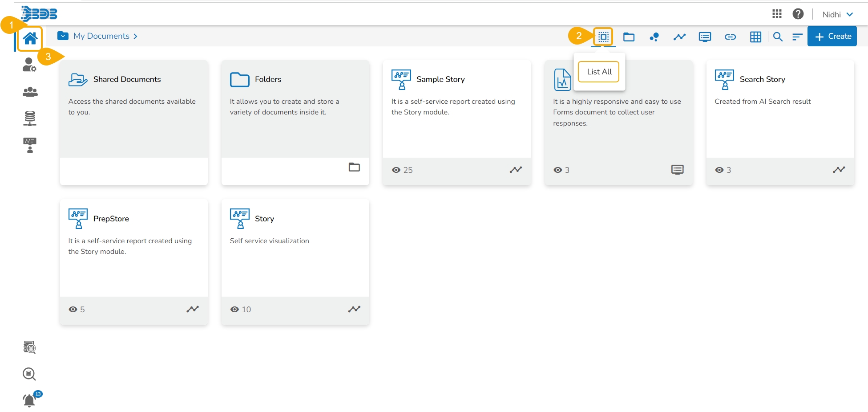Expand the Nidhi user dropdown
The image size is (868, 412).
tap(837, 14)
